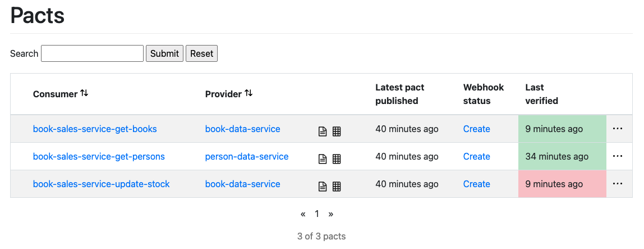The height and width of the screenshot is (249, 644).
Task: Open matrix grid icon for book-sales-service-get-books
Action: pyautogui.click(x=337, y=132)
